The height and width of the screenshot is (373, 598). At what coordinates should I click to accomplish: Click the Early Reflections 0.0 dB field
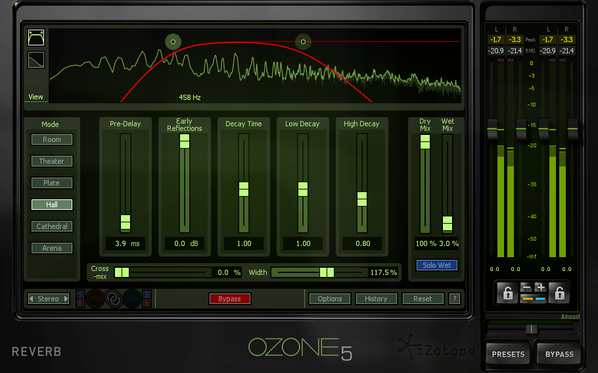[x=185, y=243]
